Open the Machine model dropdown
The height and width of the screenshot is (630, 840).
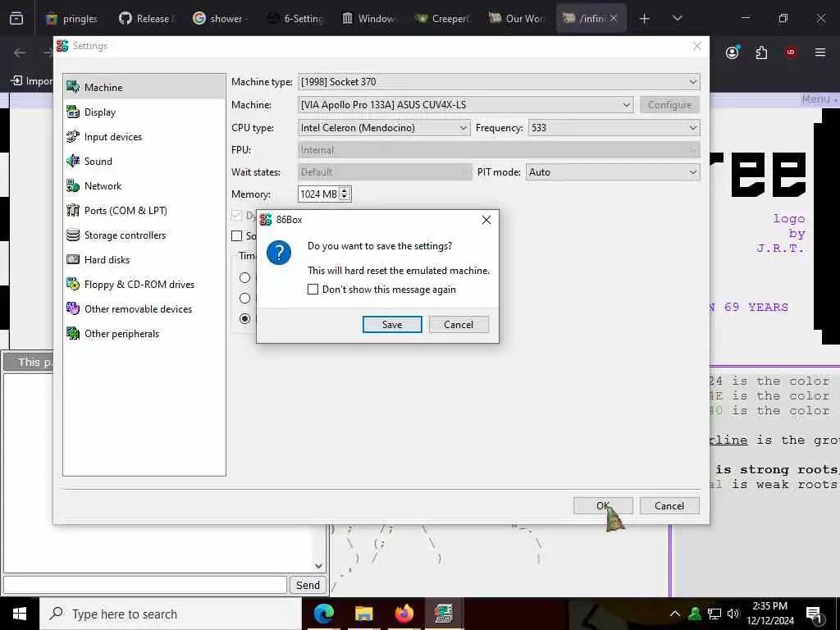(466, 104)
